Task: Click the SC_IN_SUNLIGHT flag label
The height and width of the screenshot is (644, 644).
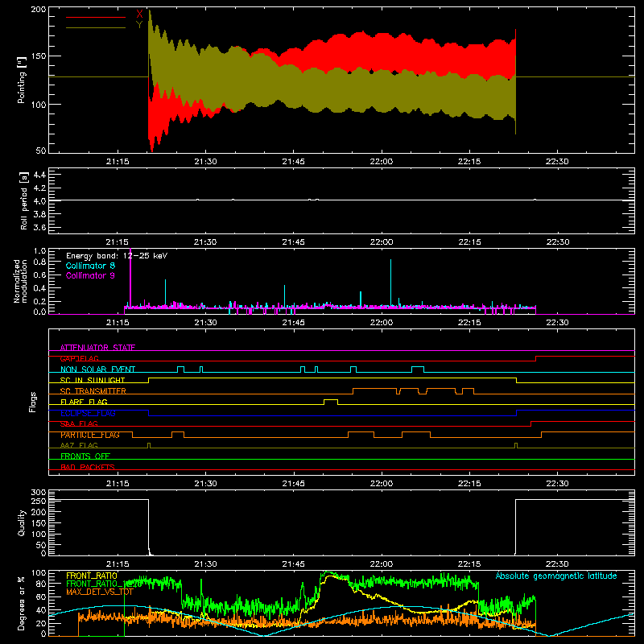Action: tap(93, 380)
